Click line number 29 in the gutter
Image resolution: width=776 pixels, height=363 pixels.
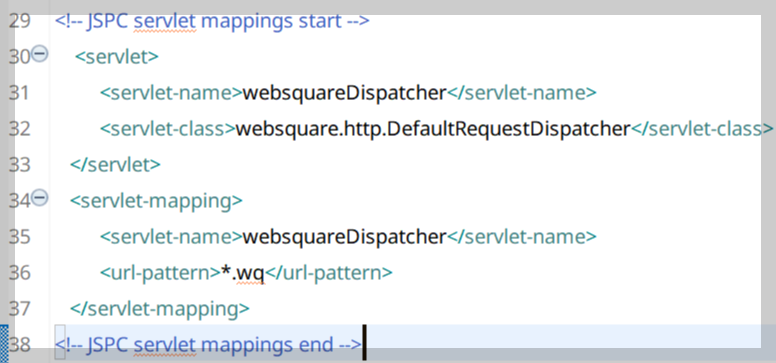tap(19, 21)
